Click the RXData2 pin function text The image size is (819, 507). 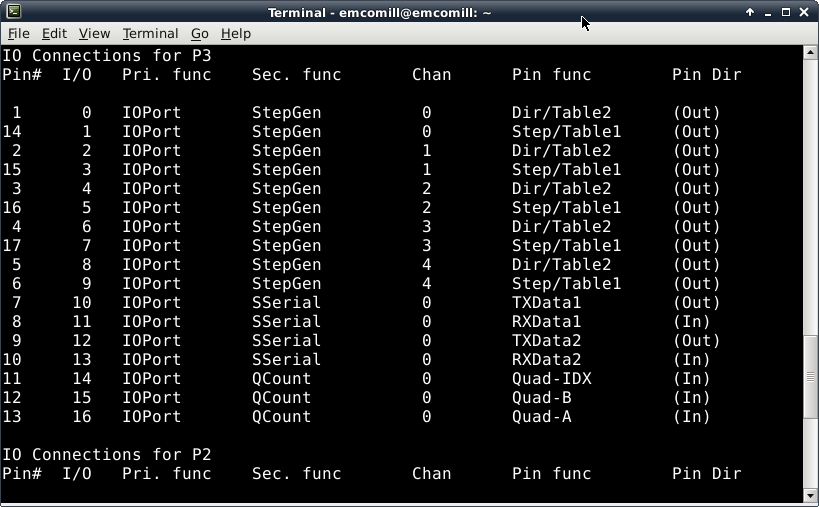click(x=546, y=360)
